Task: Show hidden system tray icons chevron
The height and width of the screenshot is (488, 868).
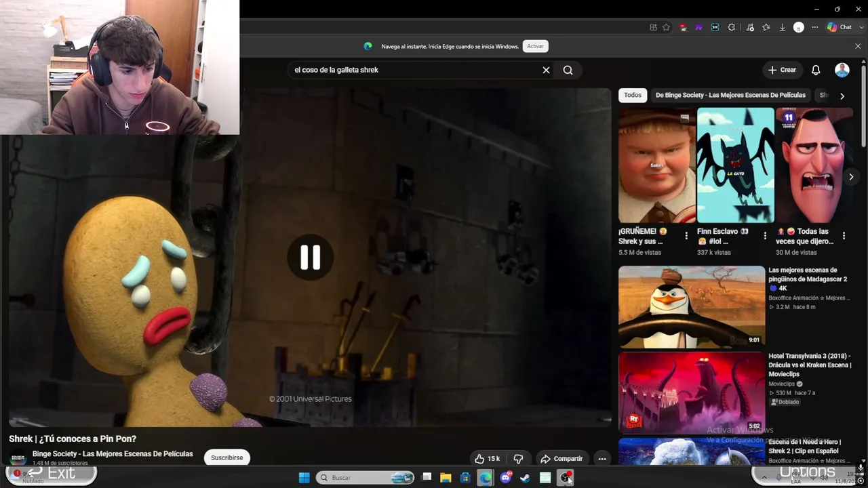Action: coord(764,478)
